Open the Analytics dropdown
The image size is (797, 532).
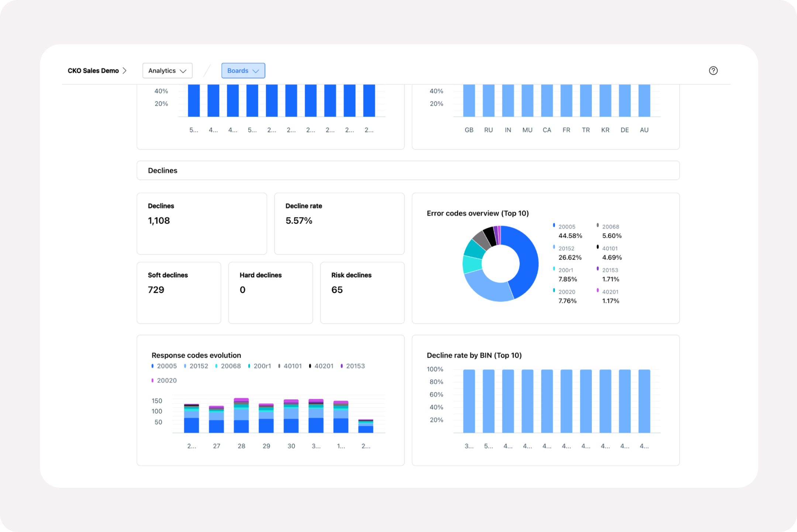tap(167, 70)
